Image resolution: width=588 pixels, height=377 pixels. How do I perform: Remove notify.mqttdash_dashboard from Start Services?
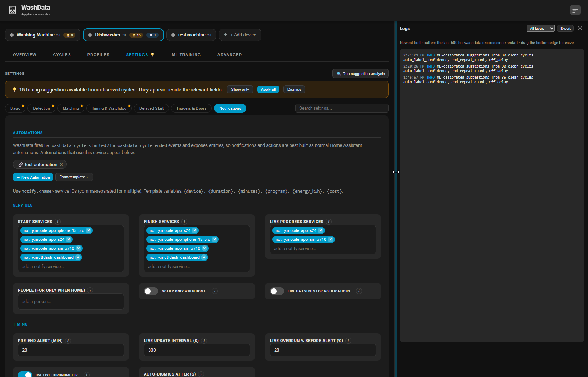(78, 257)
